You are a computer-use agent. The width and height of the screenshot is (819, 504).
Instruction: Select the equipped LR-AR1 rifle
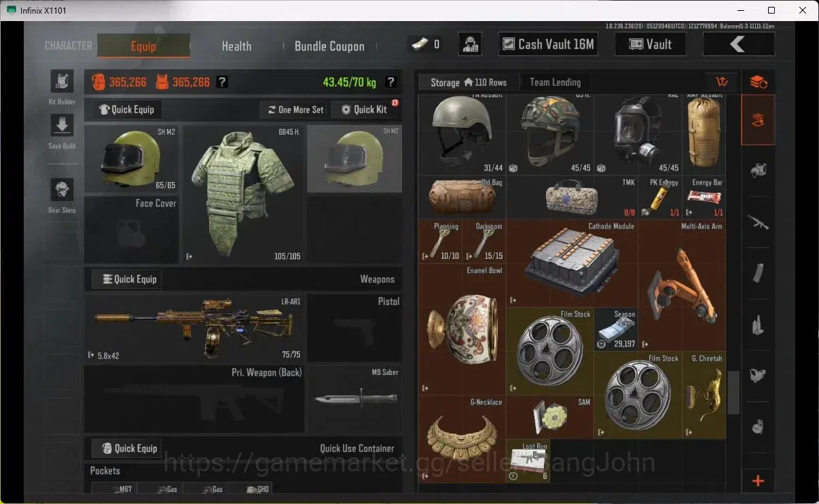coord(194,328)
